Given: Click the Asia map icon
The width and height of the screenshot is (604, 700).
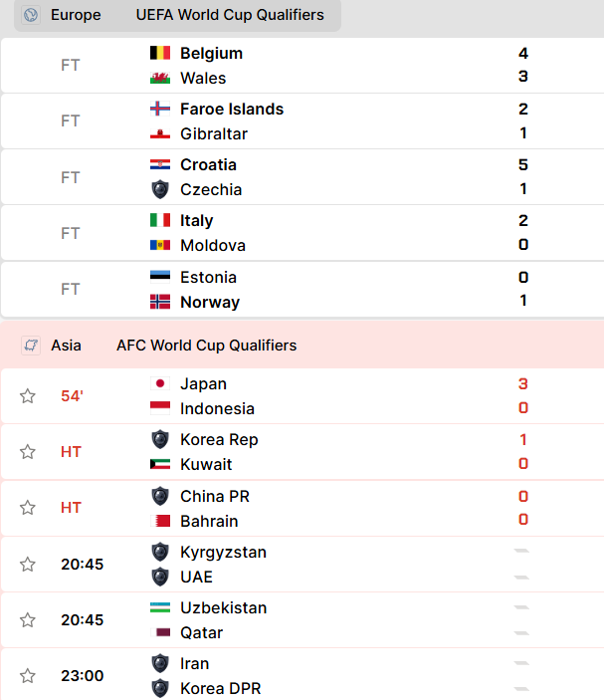Looking at the screenshot, I should pyautogui.click(x=31, y=346).
